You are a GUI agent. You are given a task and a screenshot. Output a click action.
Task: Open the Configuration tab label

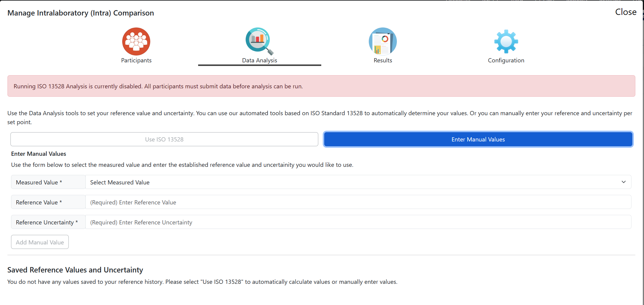coord(506,60)
